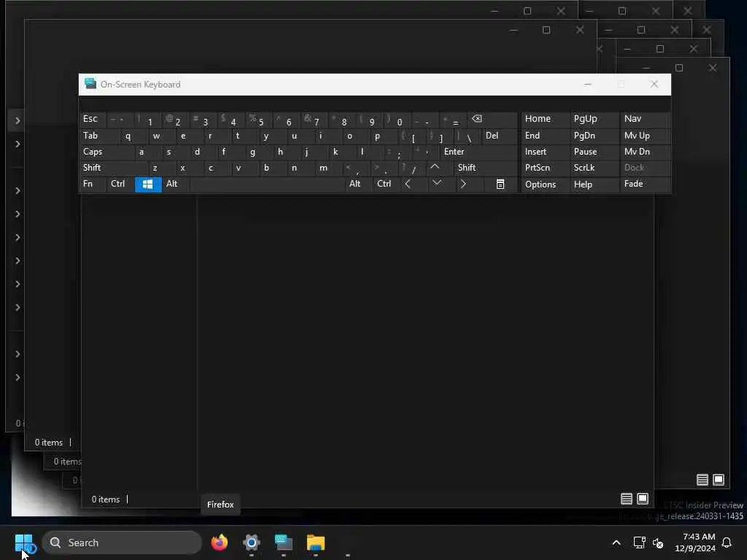747x560 pixels.
Task: Click the Home key
Action: point(545,119)
